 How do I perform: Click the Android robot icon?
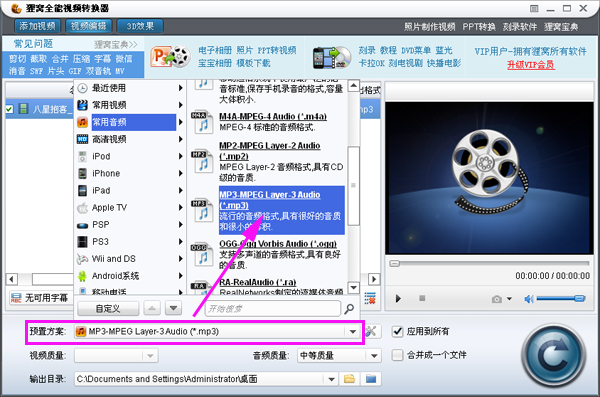click(82, 276)
